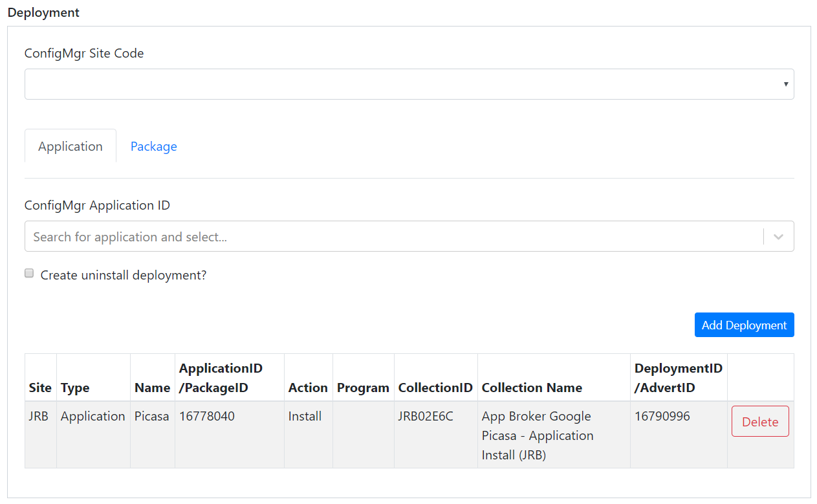Select the Application tab
The height and width of the screenshot is (504, 817).
click(71, 147)
